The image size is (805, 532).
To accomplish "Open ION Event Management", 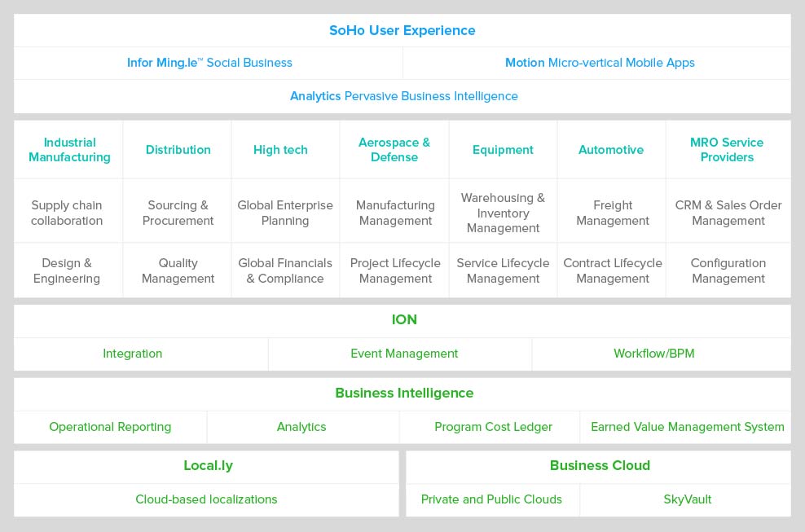I will [x=404, y=354].
